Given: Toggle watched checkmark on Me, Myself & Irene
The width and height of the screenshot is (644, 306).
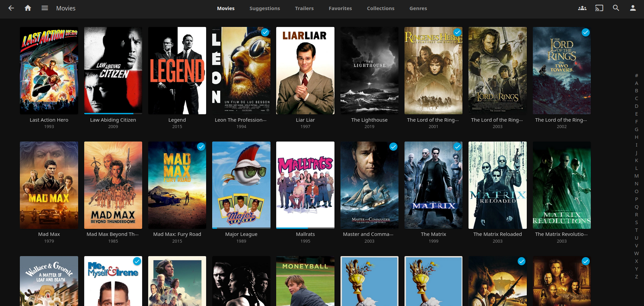Looking at the screenshot, I should [137, 261].
